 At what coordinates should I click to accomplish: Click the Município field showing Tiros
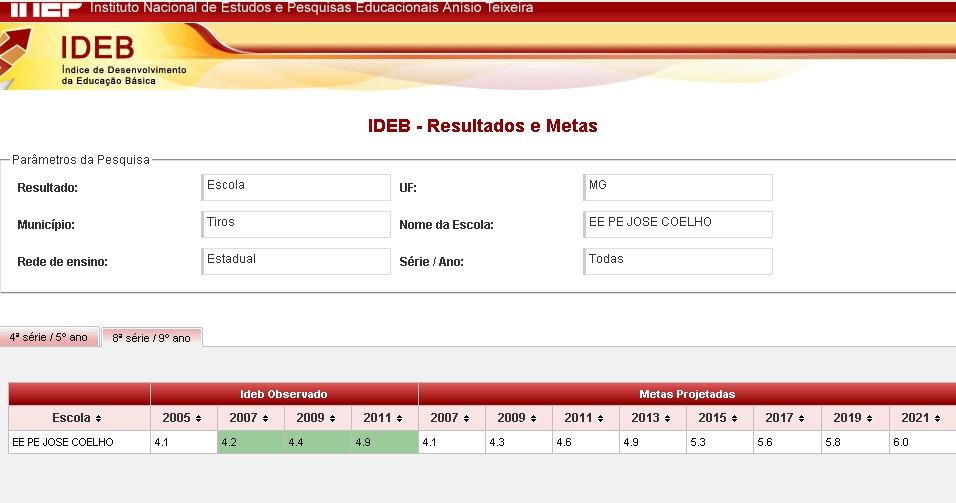(x=296, y=224)
